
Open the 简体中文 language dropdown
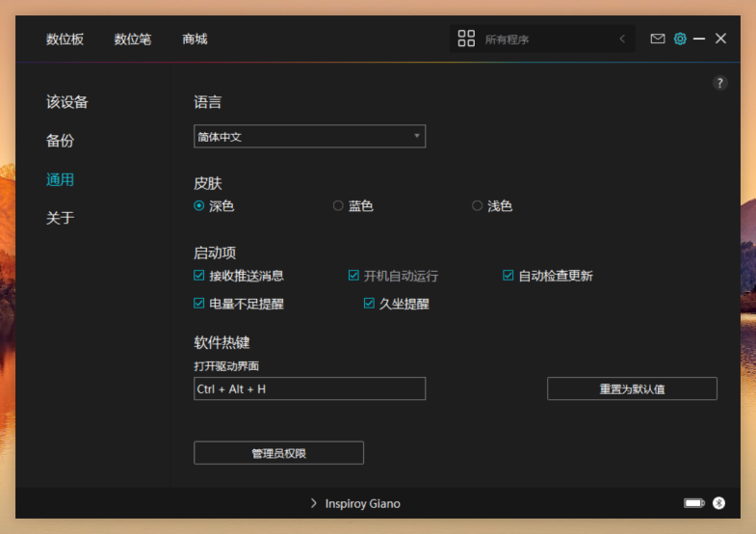point(309,137)
